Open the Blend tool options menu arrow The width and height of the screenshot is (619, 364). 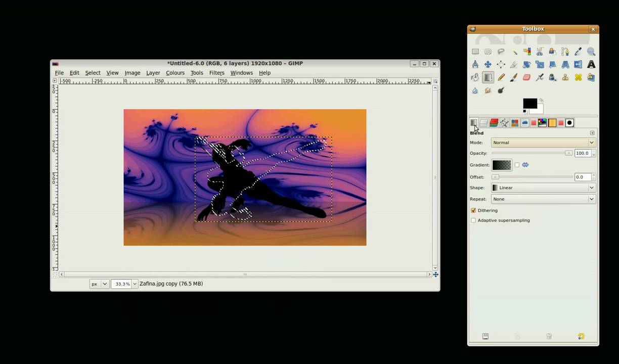(x=592, y=133)
